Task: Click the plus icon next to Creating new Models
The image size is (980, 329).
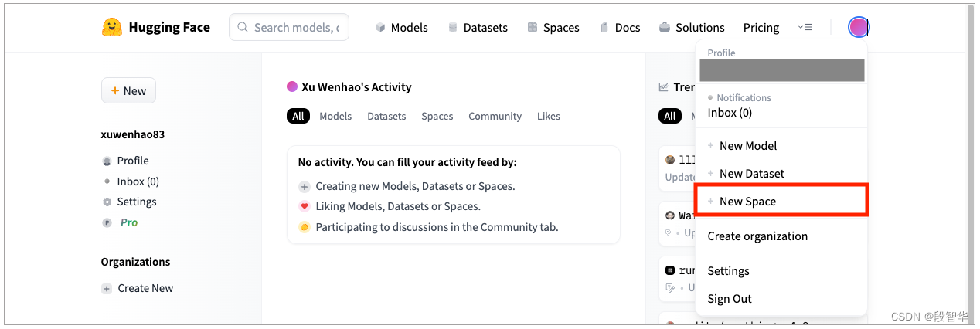Action: tap(305, 186)
